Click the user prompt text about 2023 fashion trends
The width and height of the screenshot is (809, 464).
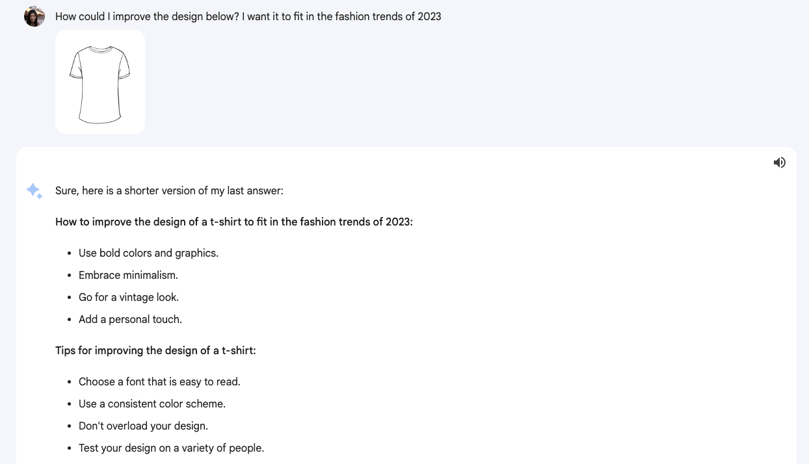[248, 17]
